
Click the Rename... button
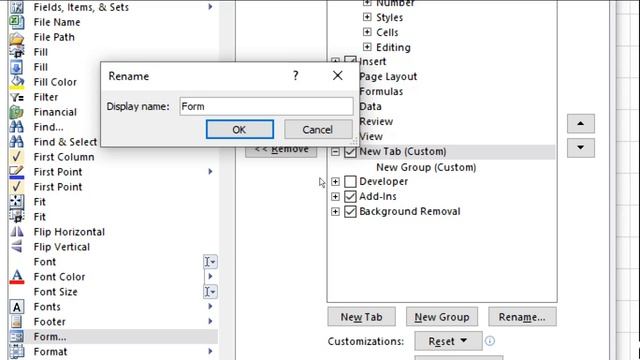(522, 317)
